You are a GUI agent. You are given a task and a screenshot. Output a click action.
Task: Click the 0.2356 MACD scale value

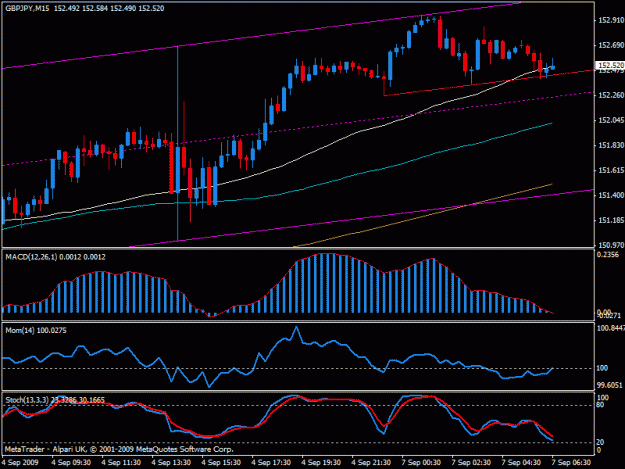point(607,255)
